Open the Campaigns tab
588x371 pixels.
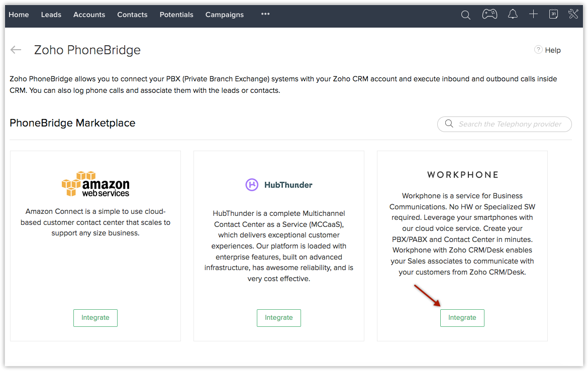pyautogui.click(x=224, y=15)
